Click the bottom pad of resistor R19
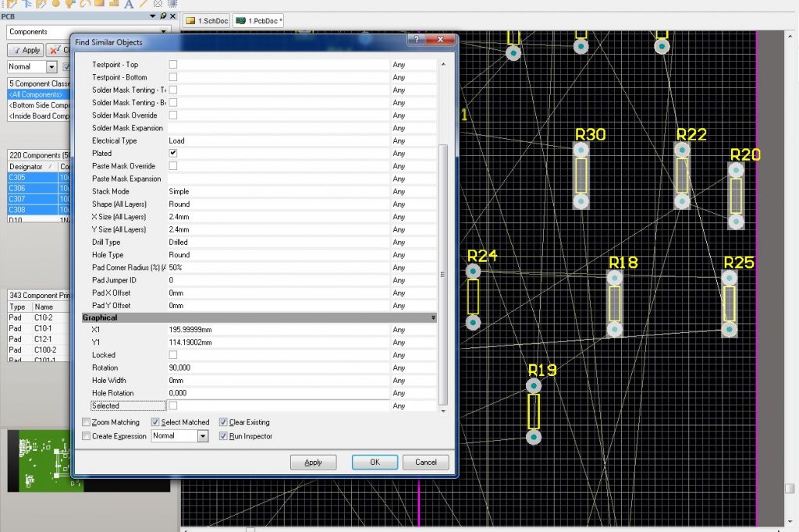 coord(534,437)
